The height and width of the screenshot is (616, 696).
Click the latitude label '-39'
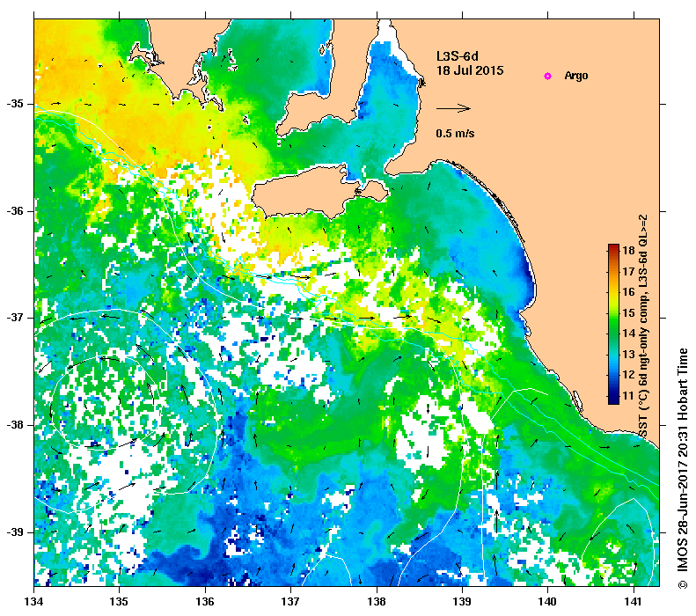[14, 532]
